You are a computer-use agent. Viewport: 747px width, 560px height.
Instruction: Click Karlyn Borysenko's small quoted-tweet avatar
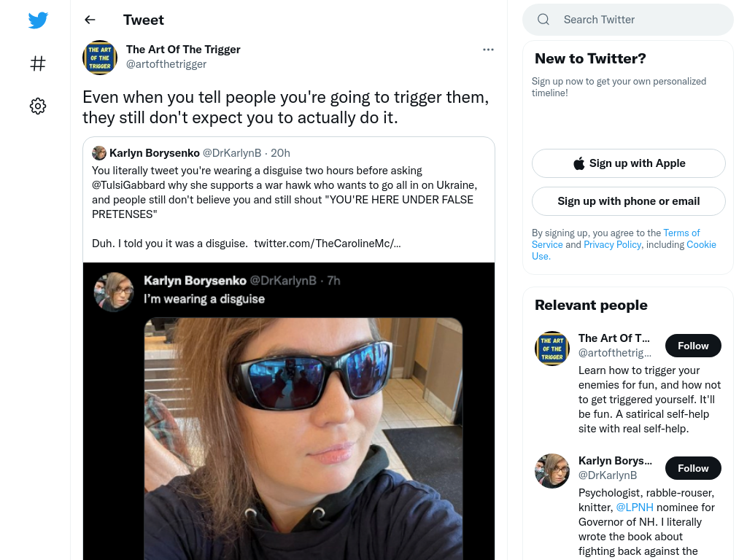click(98, 153)
